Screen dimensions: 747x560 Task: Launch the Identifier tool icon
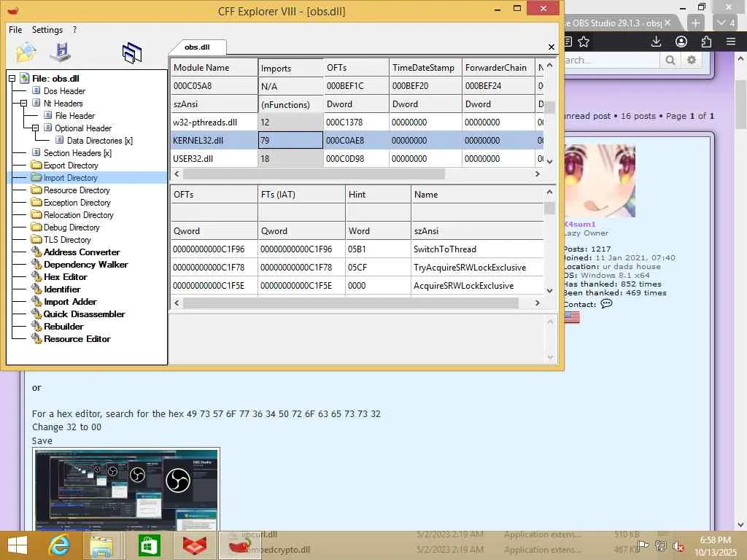pos(36,289)
